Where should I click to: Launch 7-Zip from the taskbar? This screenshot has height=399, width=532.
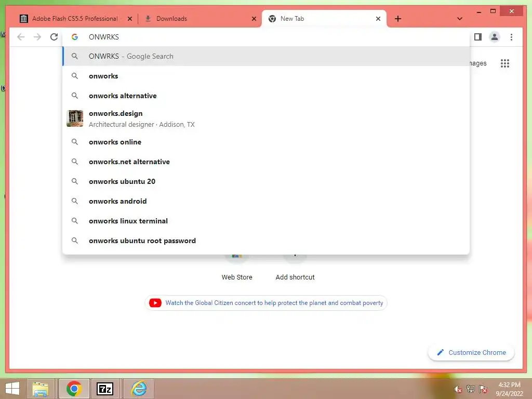point(105,389)
